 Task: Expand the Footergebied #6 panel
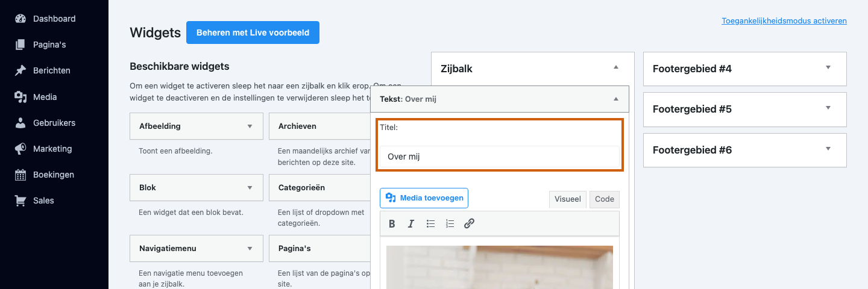click(828, 149)
